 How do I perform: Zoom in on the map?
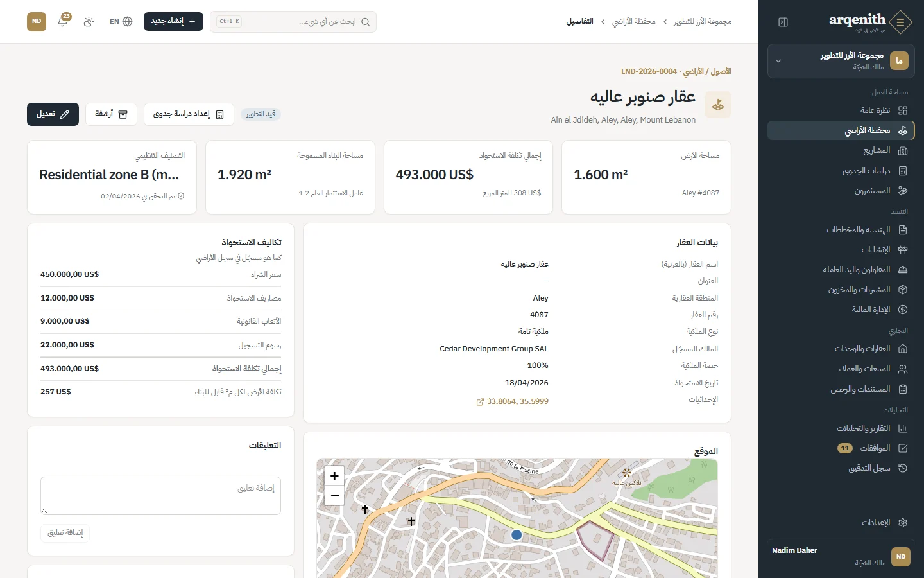tap(334, 476)
